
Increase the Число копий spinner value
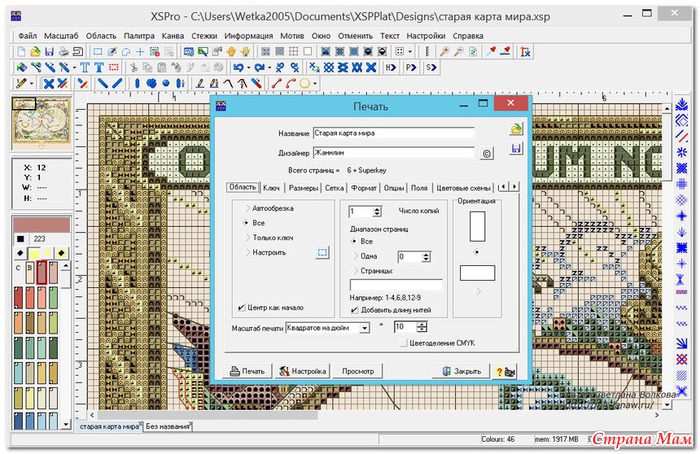(x=376, y=209)
